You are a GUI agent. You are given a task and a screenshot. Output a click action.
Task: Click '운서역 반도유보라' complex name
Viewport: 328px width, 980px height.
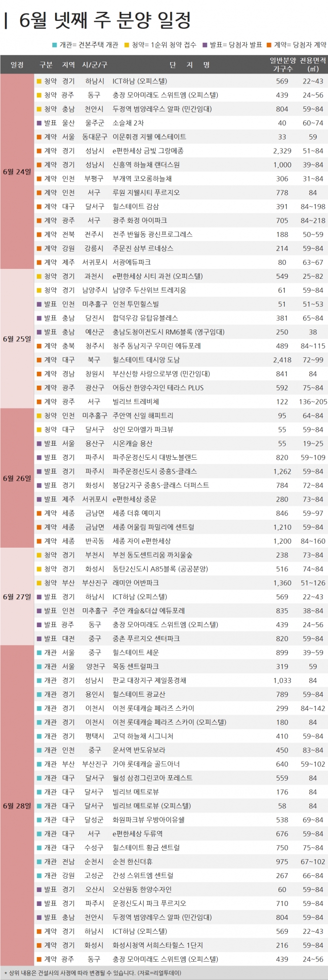[139, 750]
